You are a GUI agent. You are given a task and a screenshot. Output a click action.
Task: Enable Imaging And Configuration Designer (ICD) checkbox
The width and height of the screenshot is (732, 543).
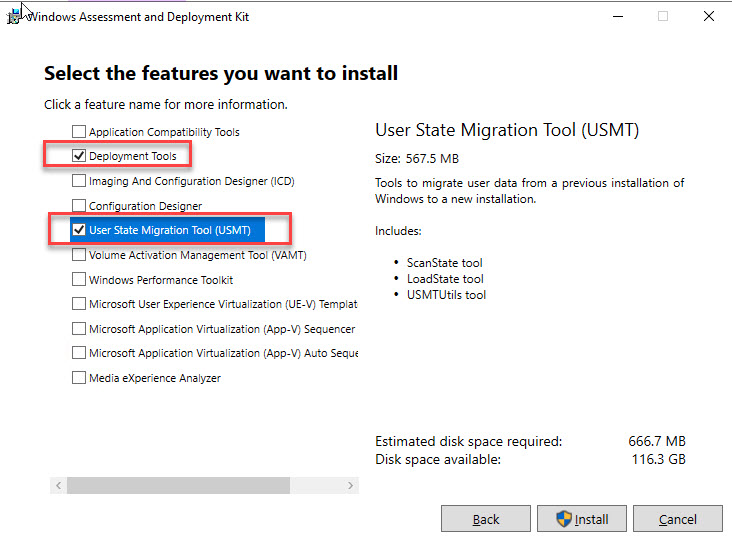point(79,181)
